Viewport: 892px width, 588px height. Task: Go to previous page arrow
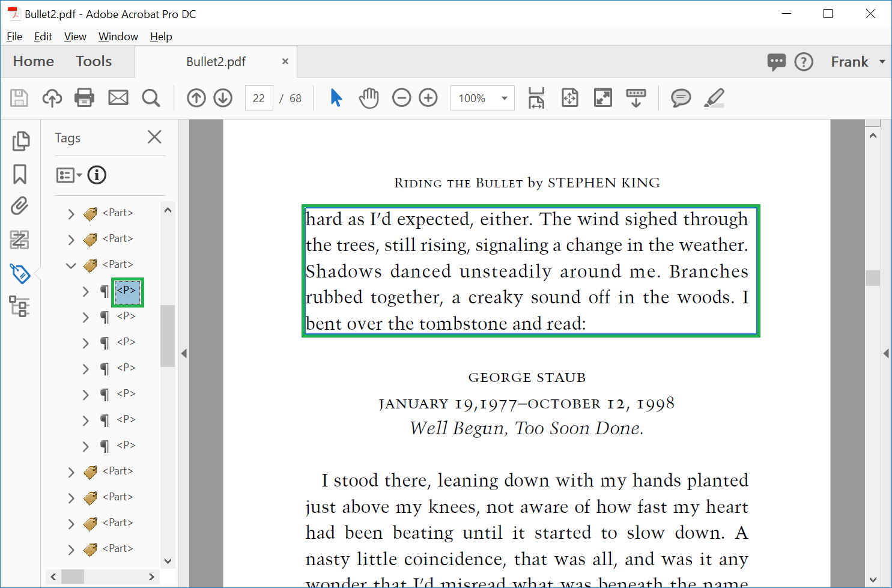(196, 98)
